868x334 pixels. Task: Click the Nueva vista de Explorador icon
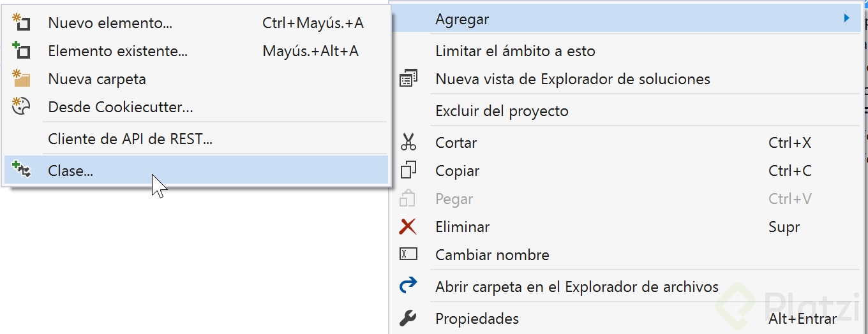(x=408, y=79)
